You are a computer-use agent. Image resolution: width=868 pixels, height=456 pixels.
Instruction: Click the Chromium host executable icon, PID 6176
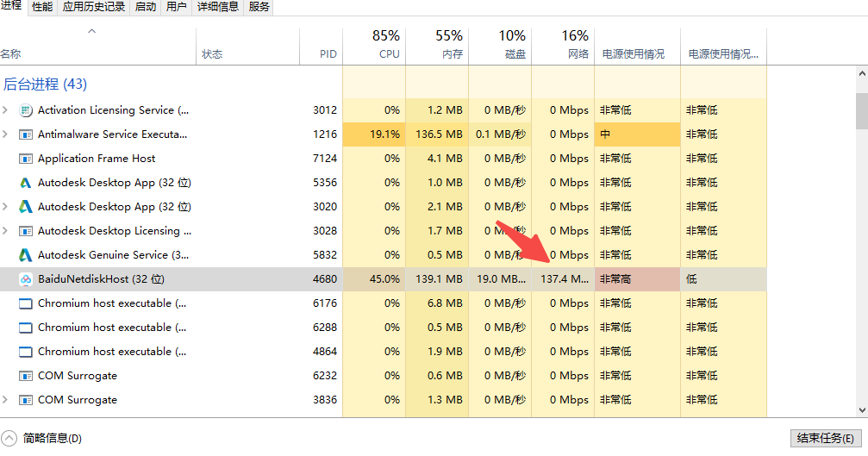(25, 303)
